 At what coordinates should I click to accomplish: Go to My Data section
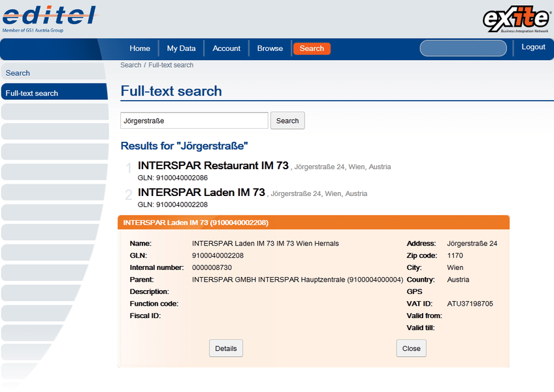tap(181, 48)
